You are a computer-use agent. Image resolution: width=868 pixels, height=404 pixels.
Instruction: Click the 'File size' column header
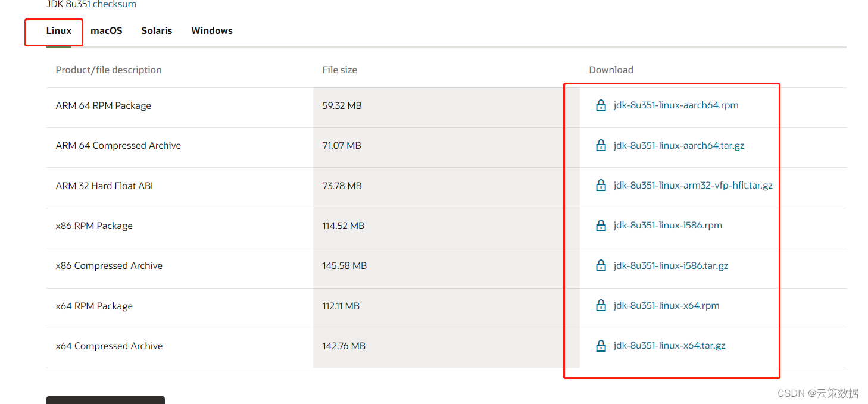coord(340,70)
